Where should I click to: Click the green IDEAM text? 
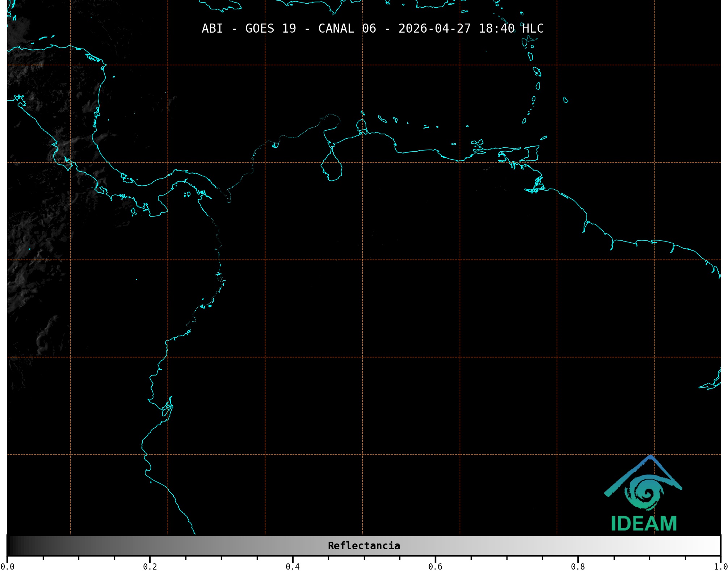point(644,524)
